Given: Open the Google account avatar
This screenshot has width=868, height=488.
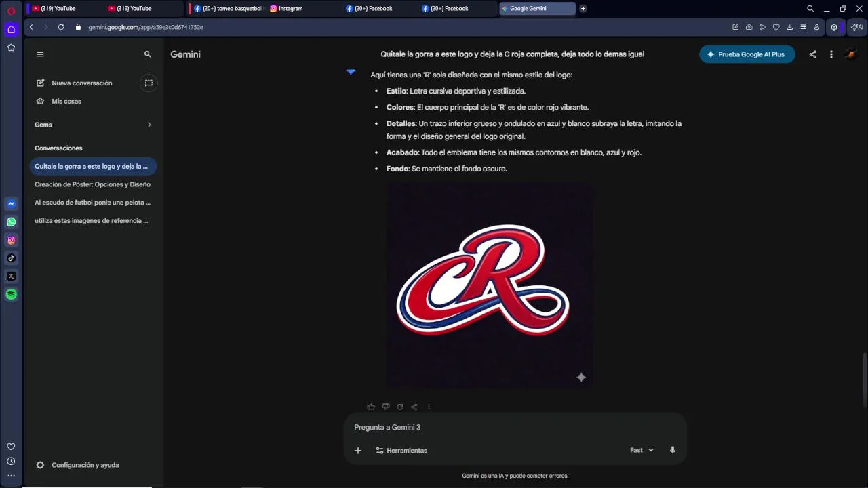Looking at the screenshot, I should pyautogui.click(x=850, y=54).
